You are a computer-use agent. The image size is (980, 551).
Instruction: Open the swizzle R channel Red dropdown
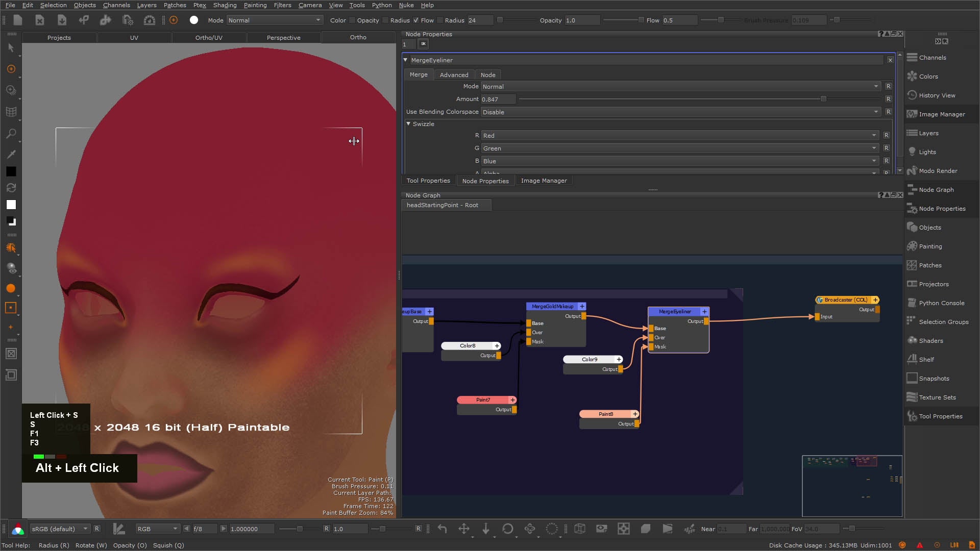[680, 136]
